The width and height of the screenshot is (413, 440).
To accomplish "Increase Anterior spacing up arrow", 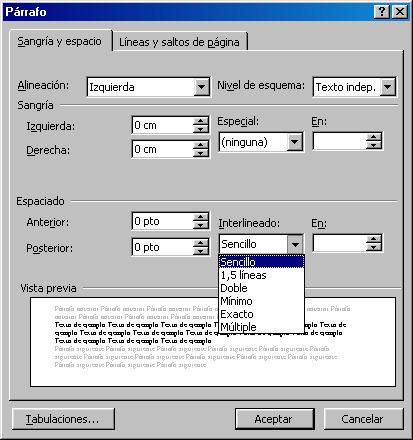I will click(201, 217).
